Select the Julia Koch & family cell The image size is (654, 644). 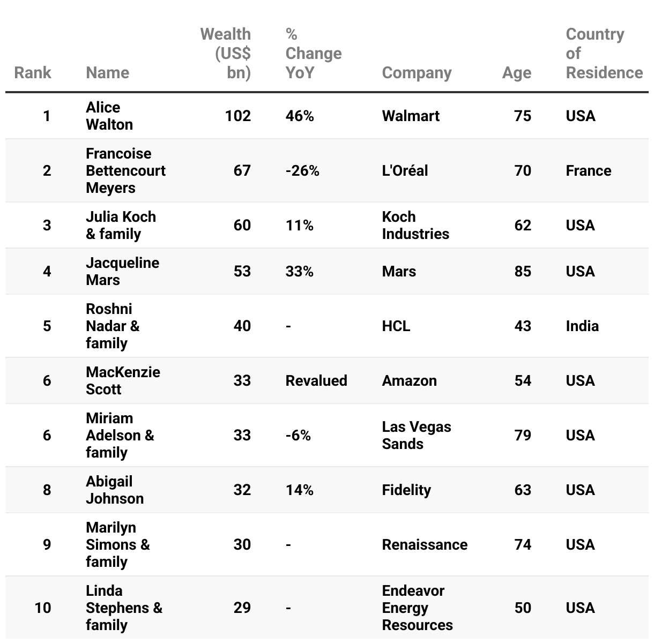[x=121, y=225]
